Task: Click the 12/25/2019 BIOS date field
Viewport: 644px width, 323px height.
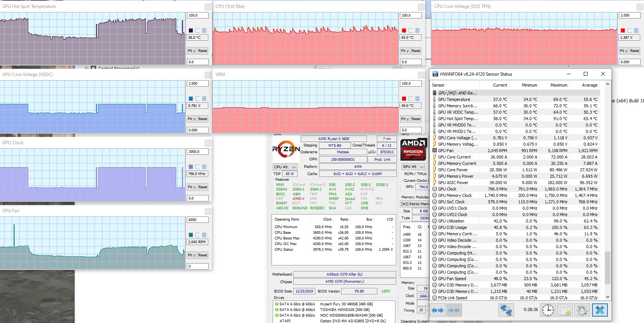Action: click(304, 291)
